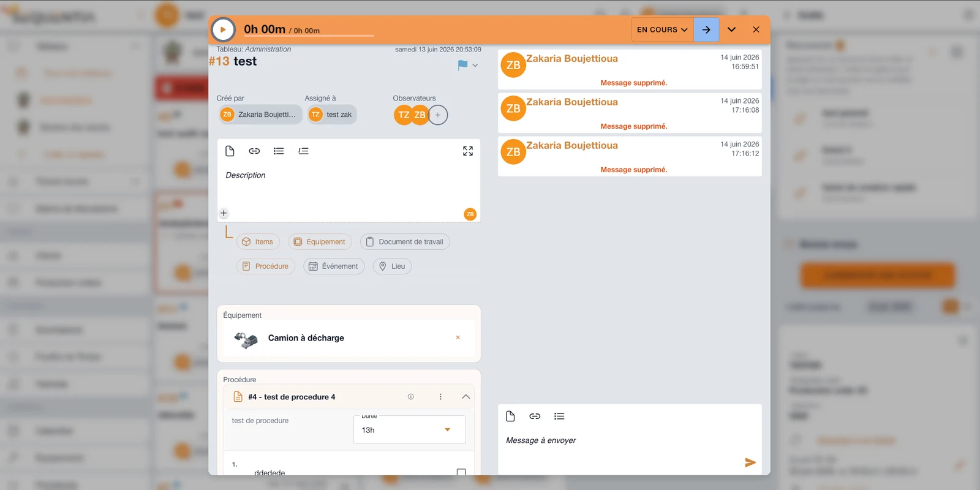Viewport: 980px width, 490px height.
Task: Add Équipement chip to task
Action: coord(320,242)
